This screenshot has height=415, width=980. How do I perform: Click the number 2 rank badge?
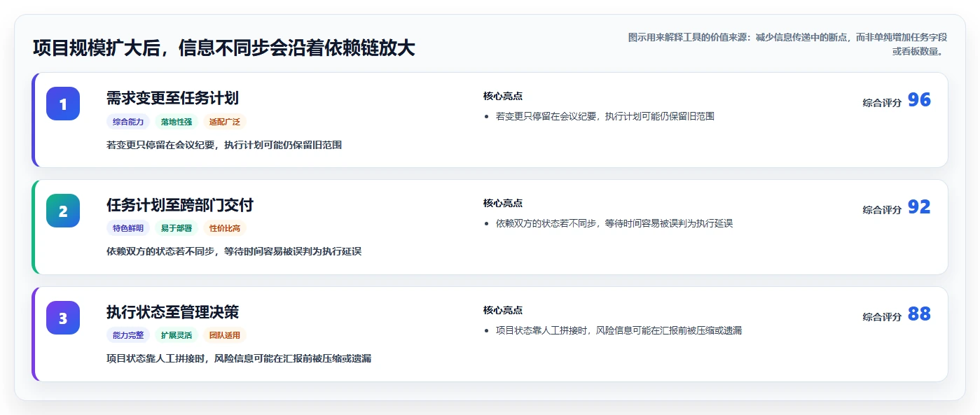click(x=63, y=211)
